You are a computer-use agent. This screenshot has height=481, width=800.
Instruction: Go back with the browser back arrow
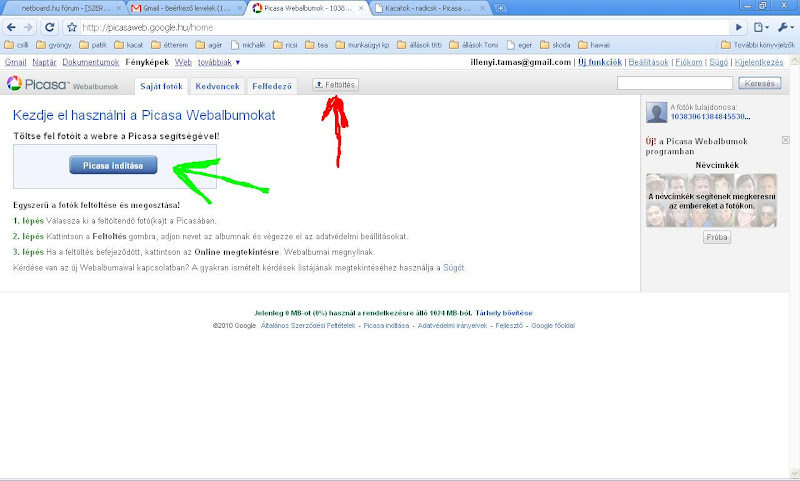(x=11, y=27)
